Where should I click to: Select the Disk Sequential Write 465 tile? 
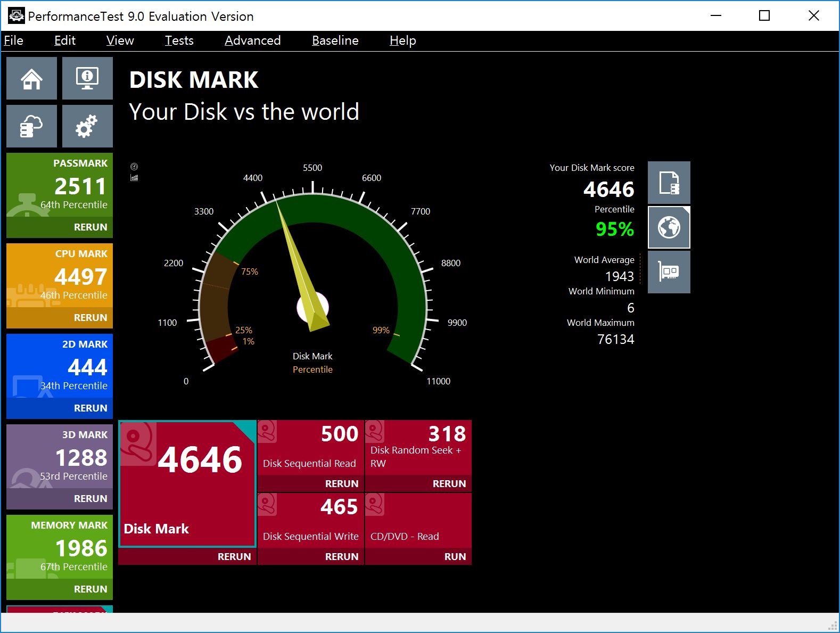pos(311,521)
